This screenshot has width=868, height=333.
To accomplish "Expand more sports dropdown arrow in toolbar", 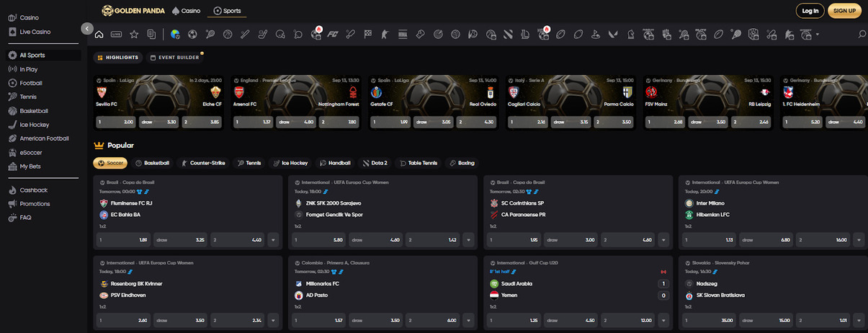I will coord(817,34).
